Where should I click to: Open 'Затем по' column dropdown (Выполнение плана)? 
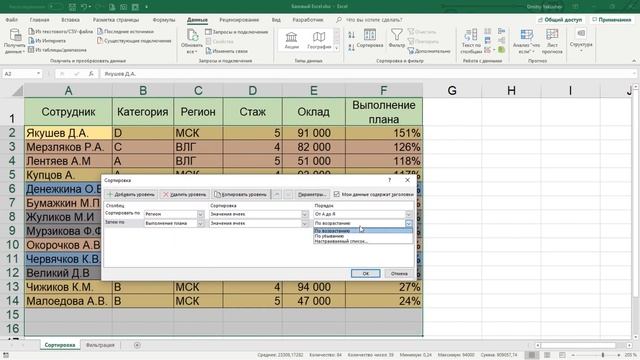pos(200,223)
